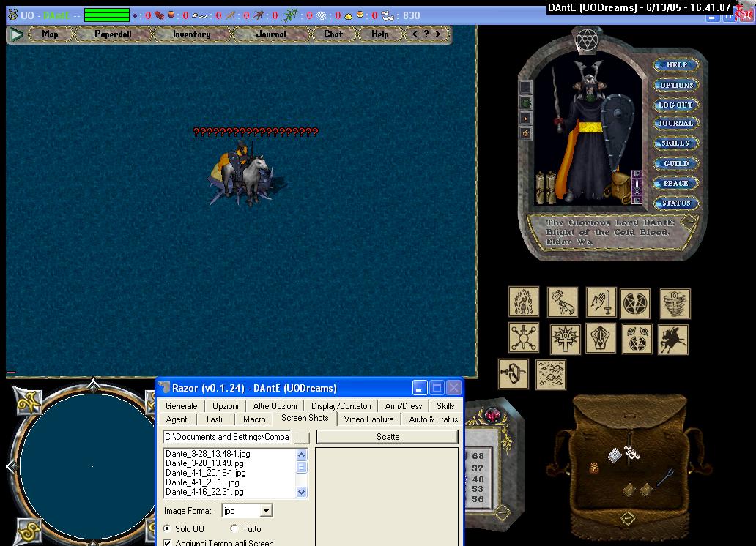
Task: Click the screenshot folder path field
Action: (x=227, y=437)
